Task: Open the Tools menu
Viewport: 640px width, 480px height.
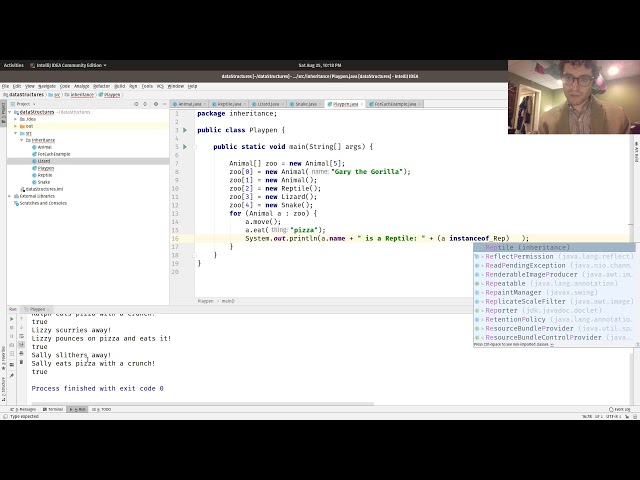Action: point(147,87)
